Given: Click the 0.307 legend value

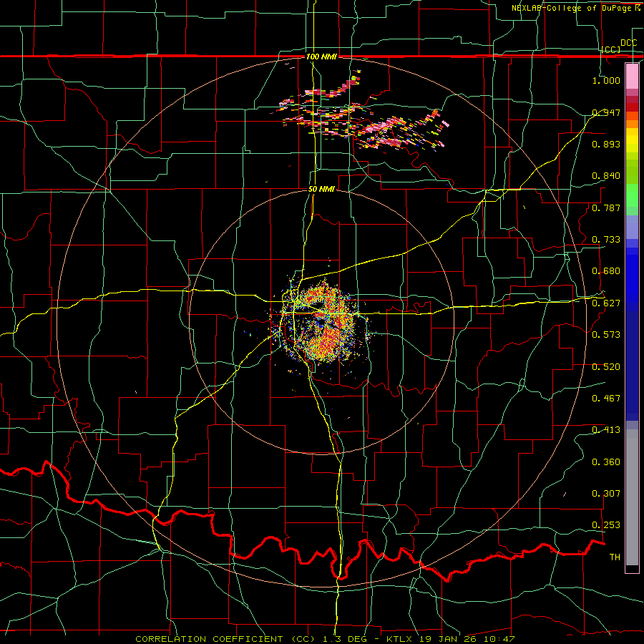Looking at the screenshot, I should (x=606, y=494).
